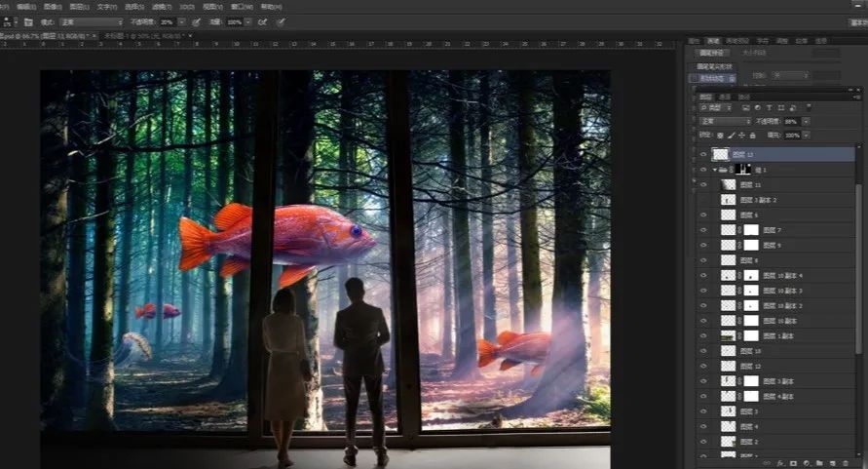Hide layer 图层 7
The width and height of the screenshot is (868, 469).
703,230
